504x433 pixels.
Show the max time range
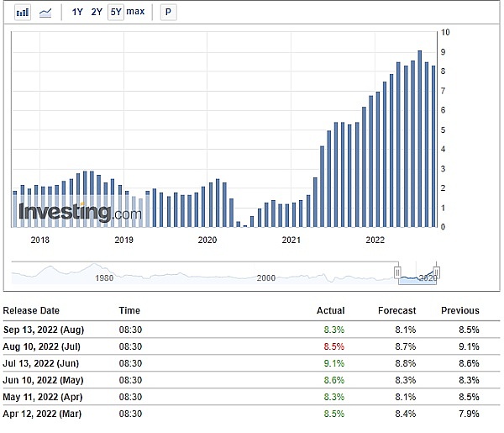pyautogui.click(x=135, y=13)
